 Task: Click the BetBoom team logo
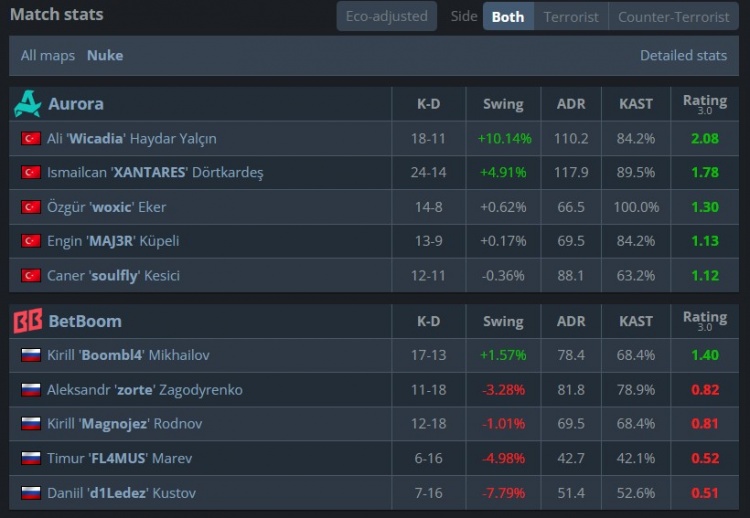click(x=28, y=320)
